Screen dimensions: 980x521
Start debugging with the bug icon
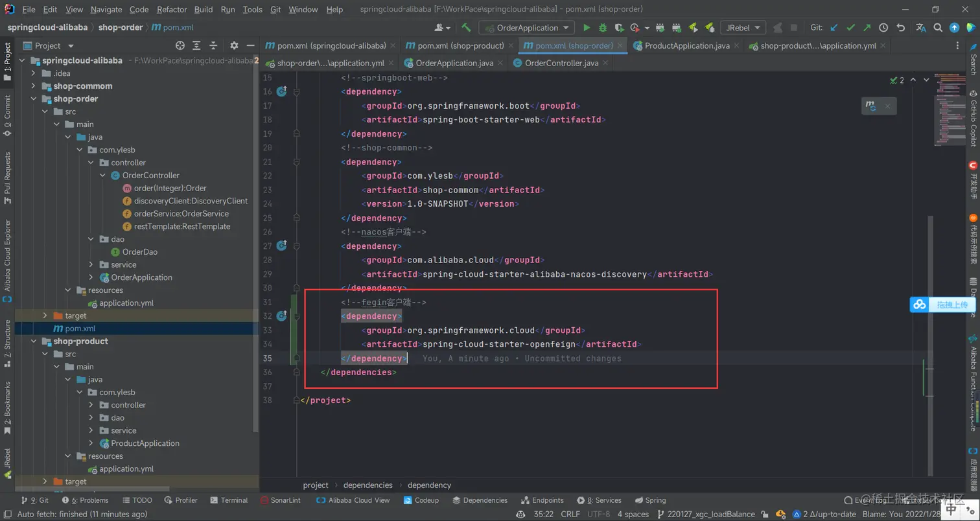point(603,28)
